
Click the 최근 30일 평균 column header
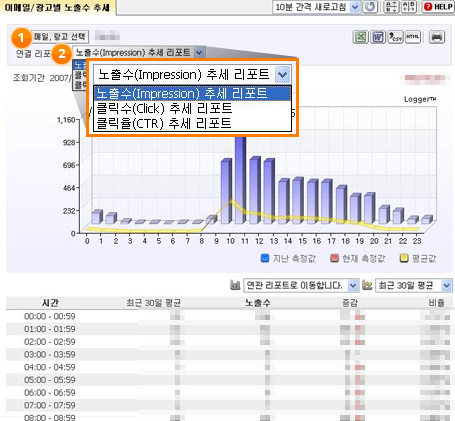coord(153,303)
